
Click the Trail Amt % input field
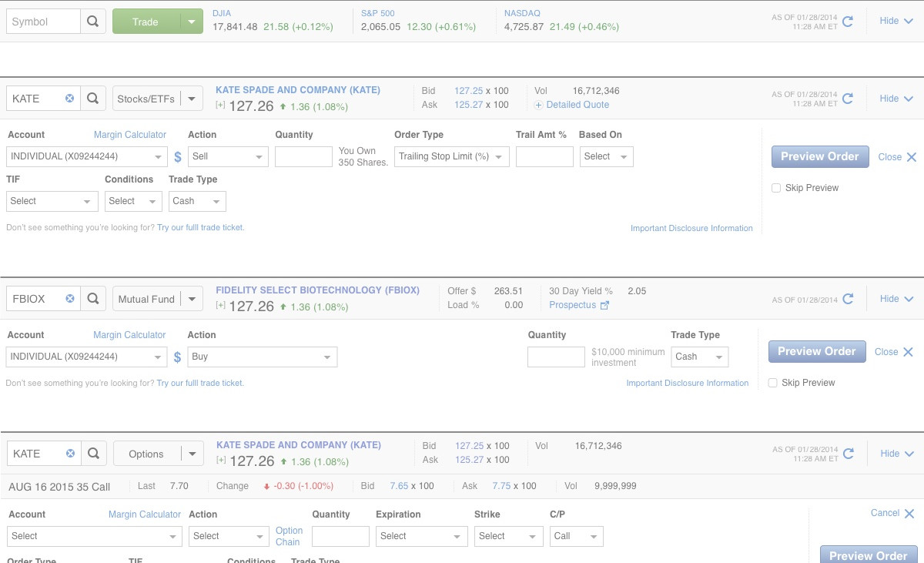pos(544,156)
